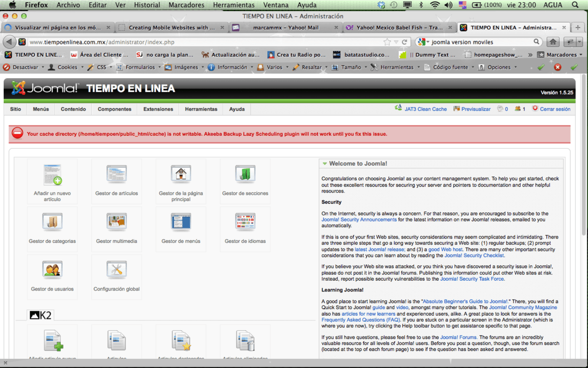This screenshot has width=588, height=368.
Task: Open Cookies dropdown in developer toolbar
Action: (66, 67)
